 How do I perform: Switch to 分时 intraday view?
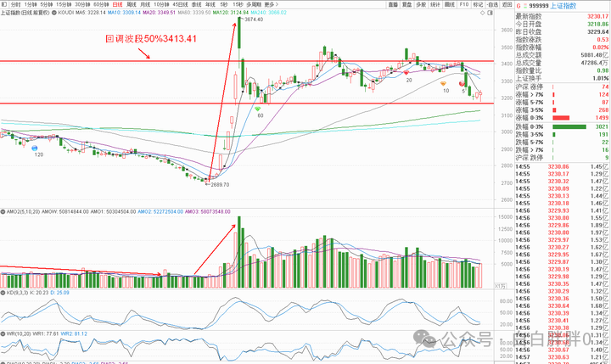[15, 4]
